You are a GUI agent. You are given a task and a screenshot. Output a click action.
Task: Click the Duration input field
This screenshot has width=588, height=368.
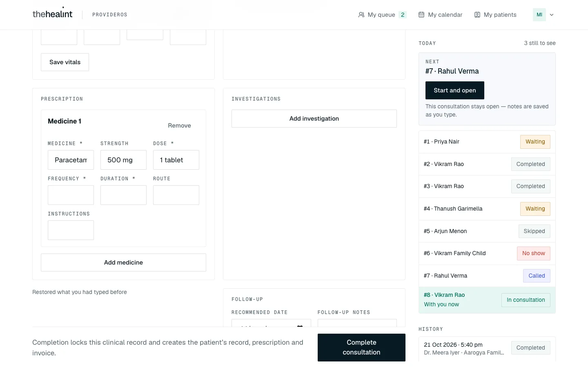(x=123, y=195)
